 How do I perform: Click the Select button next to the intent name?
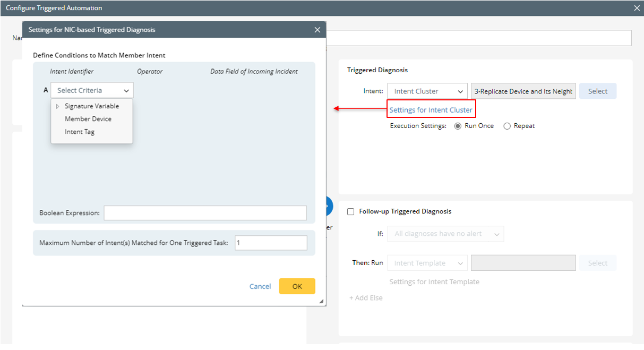click(597, 91)
